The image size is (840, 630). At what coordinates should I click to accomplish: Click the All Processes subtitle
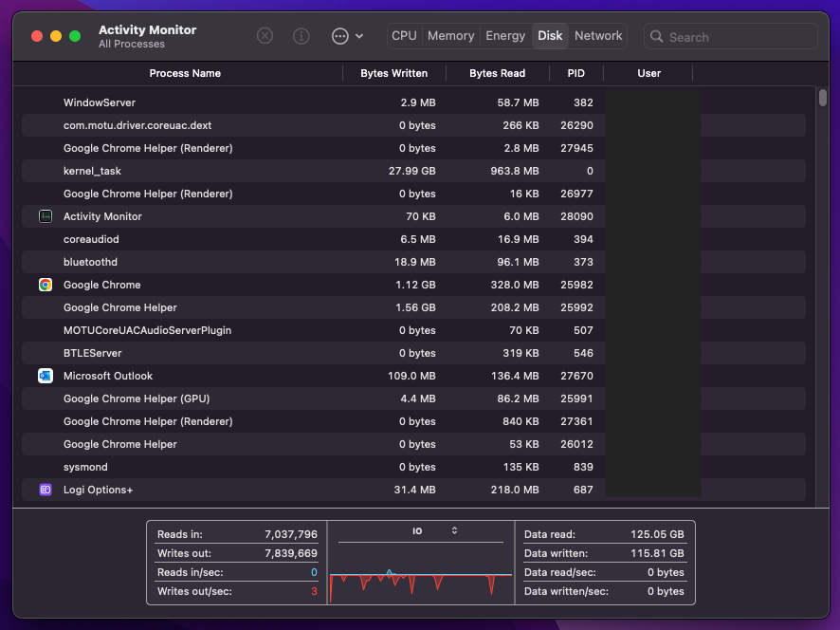click(132, 45)
